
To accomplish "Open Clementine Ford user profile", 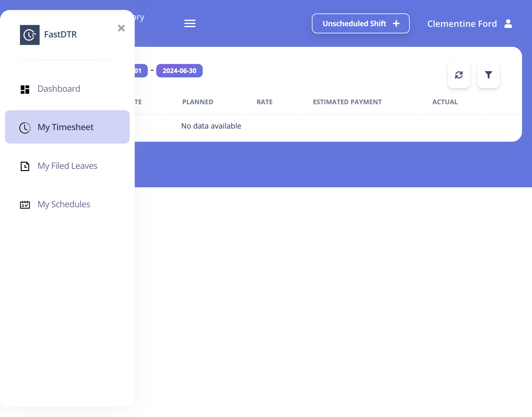I will [470, 24].
